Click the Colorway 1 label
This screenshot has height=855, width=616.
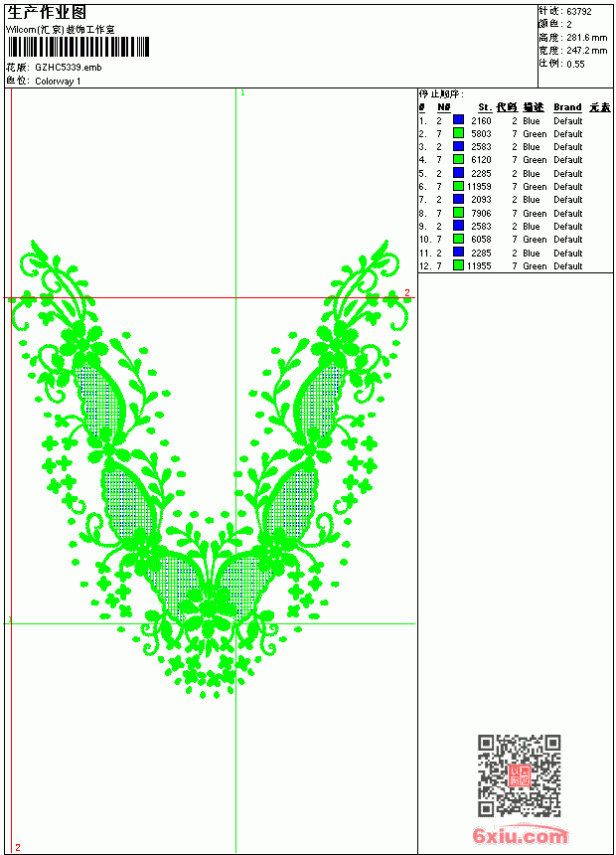(x=58, y=82)
